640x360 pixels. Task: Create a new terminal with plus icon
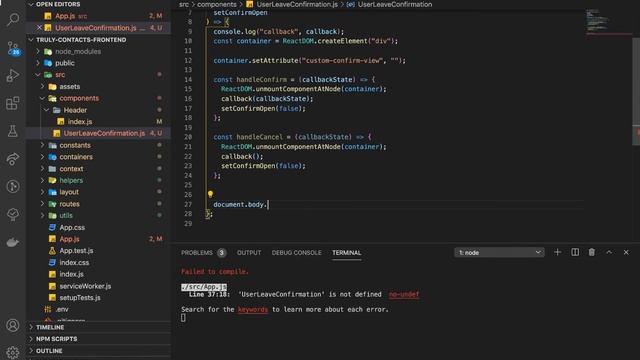(x=557, y=252)
